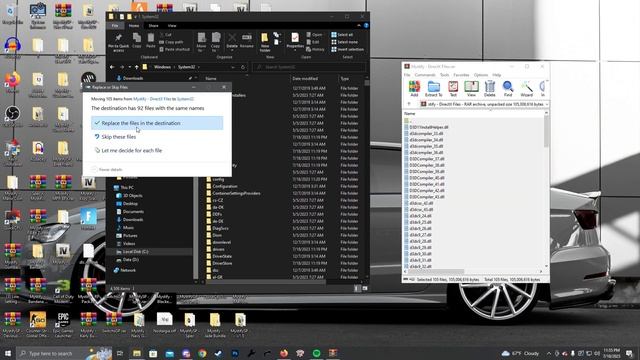The image size is (640, 360).
Task: Show hidden icons in system tray
Action: click(549, 353)
